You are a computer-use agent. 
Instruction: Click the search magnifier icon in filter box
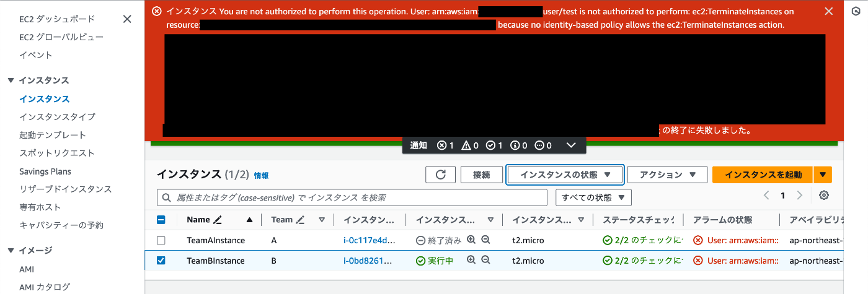pos(166,198)
